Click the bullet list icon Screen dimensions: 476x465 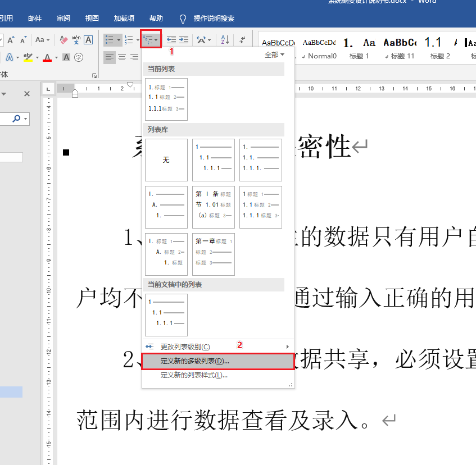[x=109, y=40]
